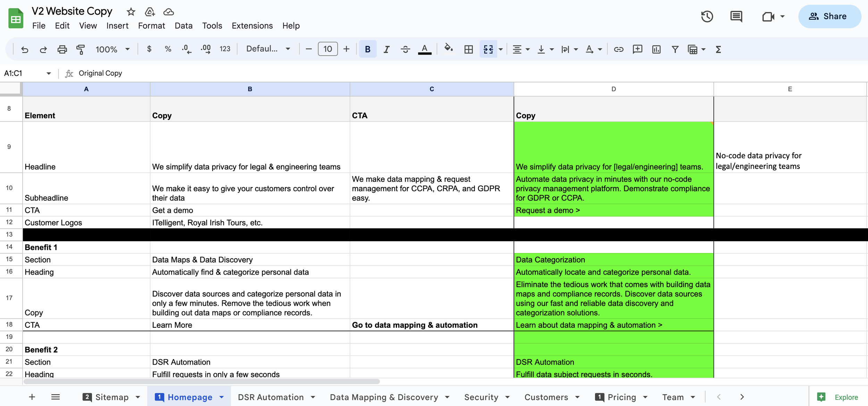Toggle strikethrough formatting
This screenshot has height=406, width=868.
tap(405, 49)
